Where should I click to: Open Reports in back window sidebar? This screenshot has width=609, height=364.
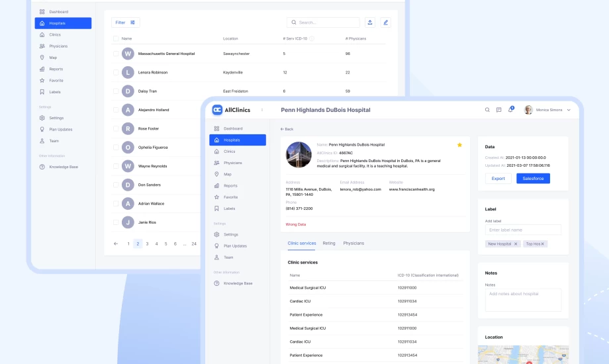point(63,69)
